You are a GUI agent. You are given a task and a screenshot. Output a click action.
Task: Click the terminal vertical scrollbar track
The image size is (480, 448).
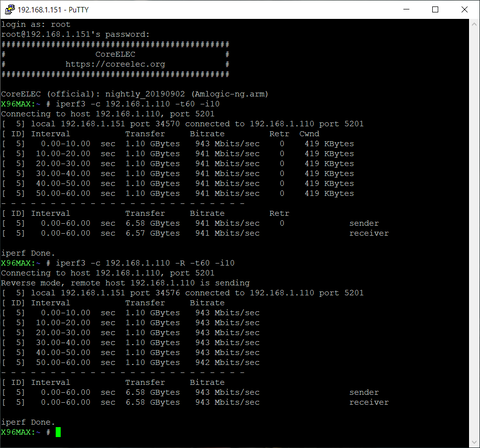pos(474,233)
